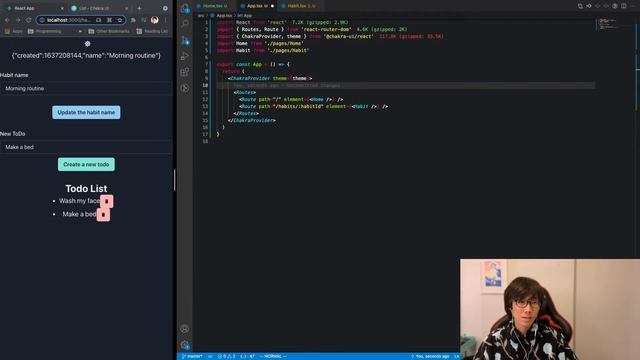This screenshot has width=640, height=360.
Task: Click the 'Create a new todo' button
Action: pos(86,164)
